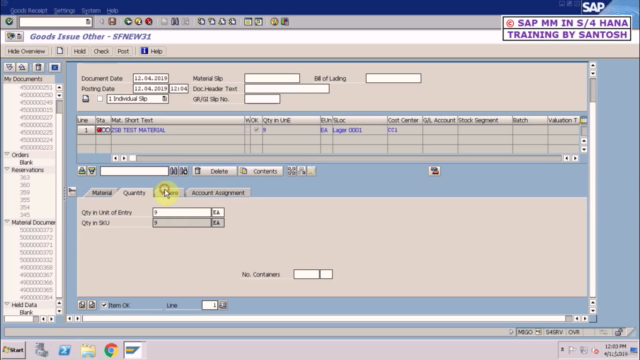The image size is (640, 360).
Task: Click the Create New Session icon
Action: pyautogui.click(x=248, y=22)
